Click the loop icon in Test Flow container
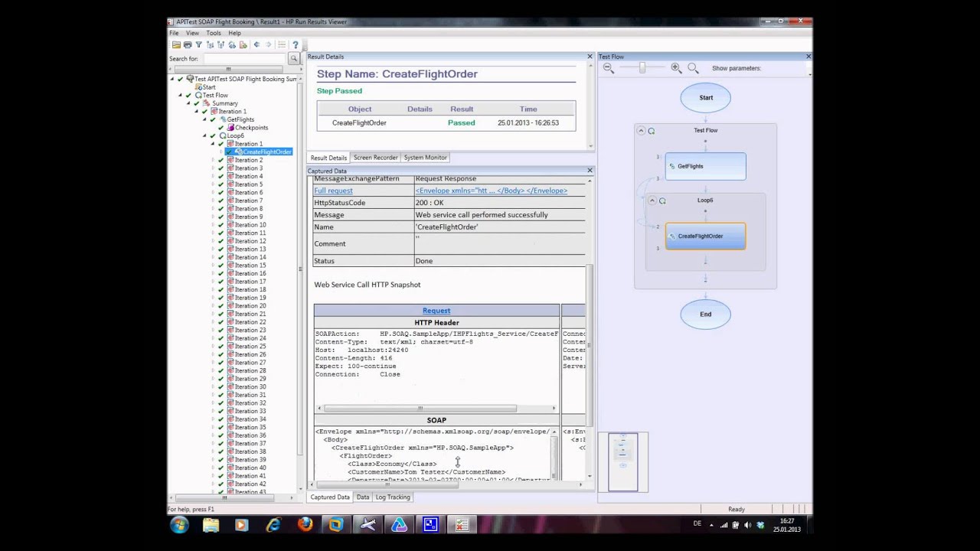The height and width of the screenshot is (551, 980). [x=652, y=131]
